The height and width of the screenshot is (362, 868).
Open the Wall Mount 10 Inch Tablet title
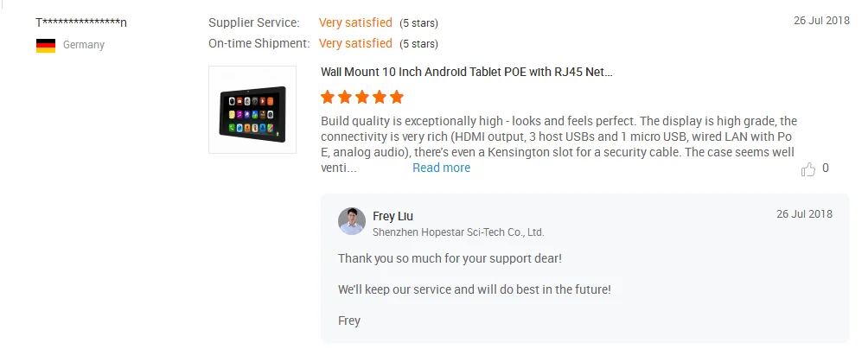click(467, 72)
